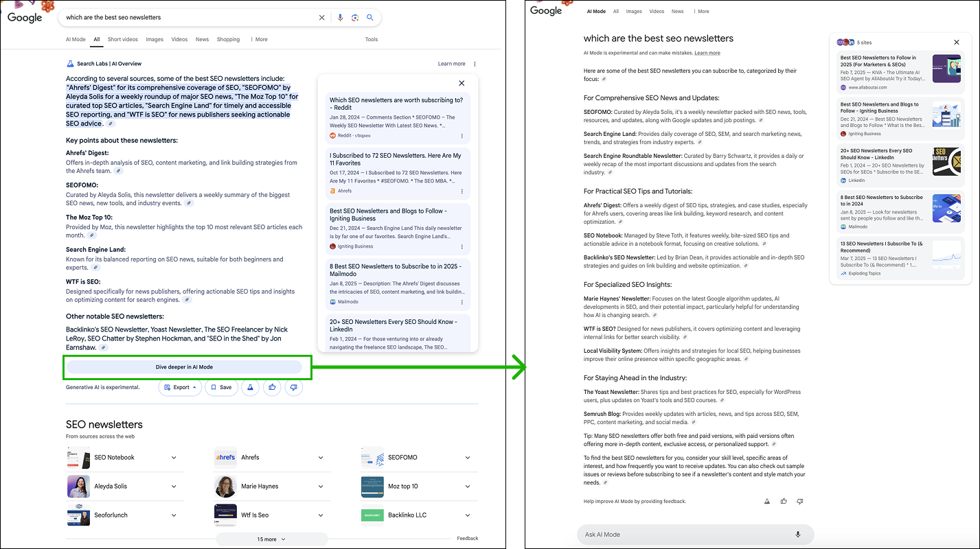Select the All tab in AI Mode header
The height and width of the screenshot is (549, 980).
click(616, 12)
